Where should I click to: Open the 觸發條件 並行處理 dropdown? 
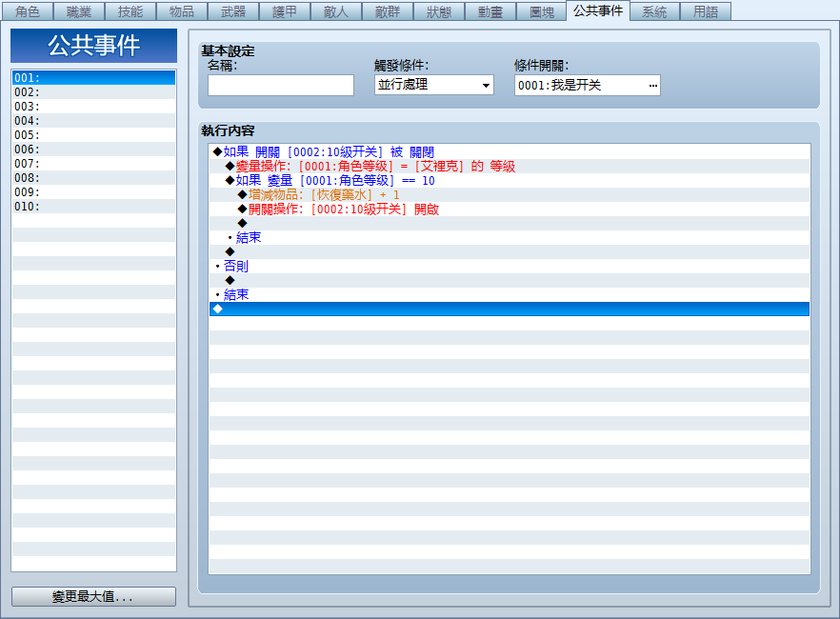pyautogui.click(x=434, y=85)
